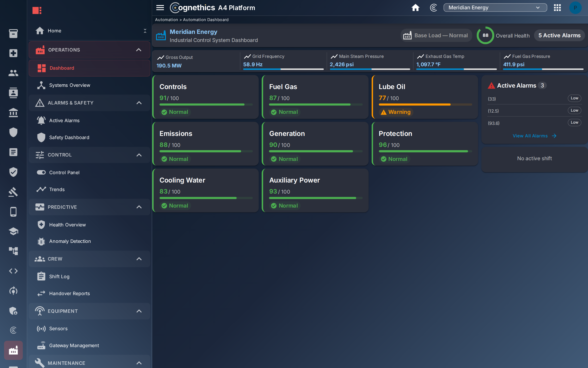This screenshot has height=368, width=588.
Task: Collapse the Crew section
Action: click(139, 259)
